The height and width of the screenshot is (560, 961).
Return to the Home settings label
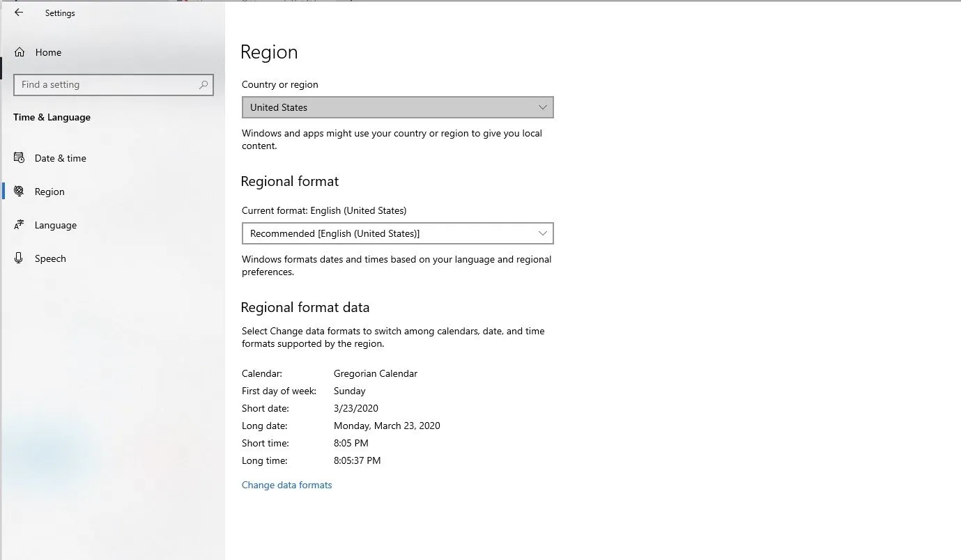click(48, 52)
